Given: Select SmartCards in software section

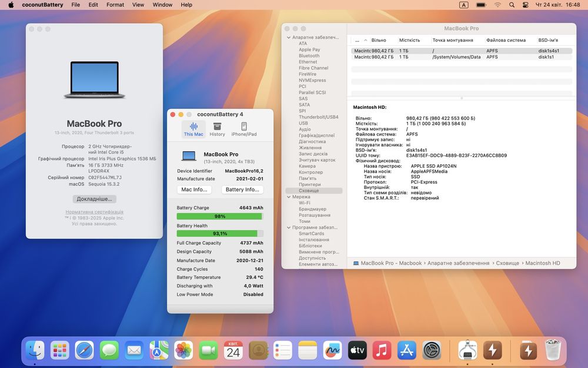Looking at the screenshot, I should click(x=311, y=234).
